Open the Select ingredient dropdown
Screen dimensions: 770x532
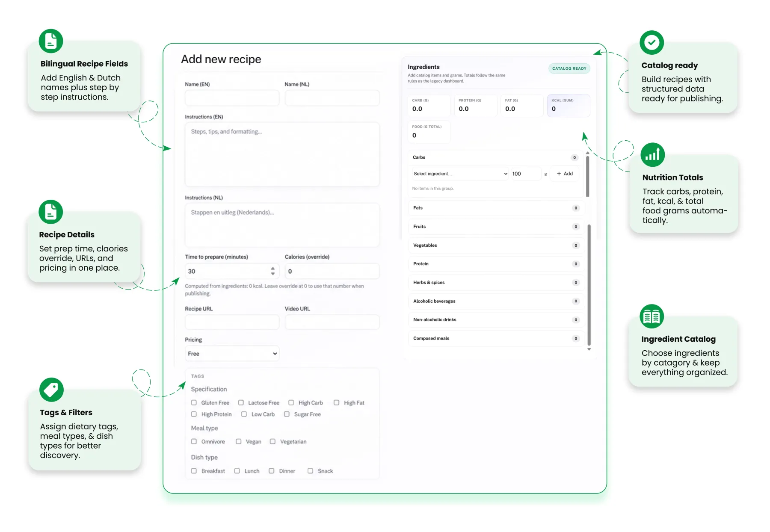[461, 174]
